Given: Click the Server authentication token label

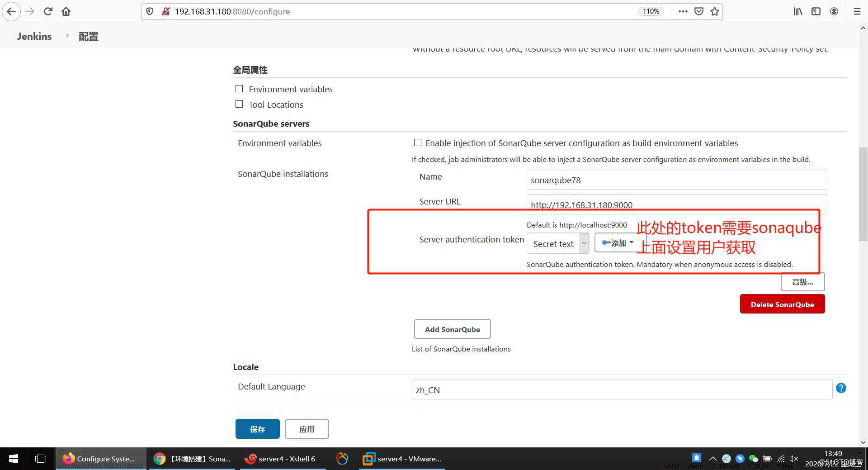Looking at the screenshot, I should click(x=472, y=239).
